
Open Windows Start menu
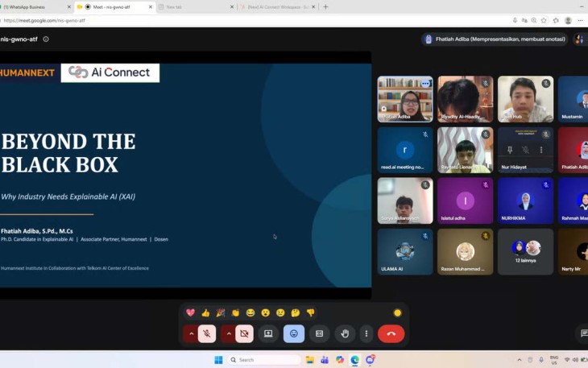(218, 360)
